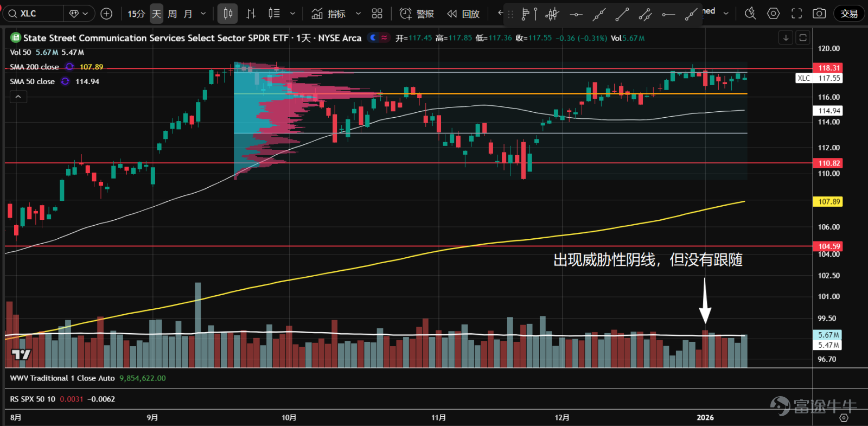
Task: Expand the chart type dropdown arrow
Action: pyautogui.click(x=293, y=14)
